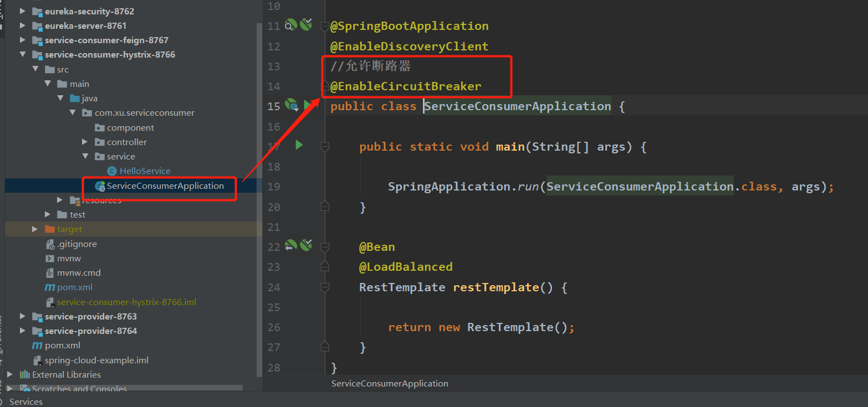Open the hystrix module pom.xml
The height and width of the screenshot is (407, 868).
pyautogui.click(x=75, y=287)
